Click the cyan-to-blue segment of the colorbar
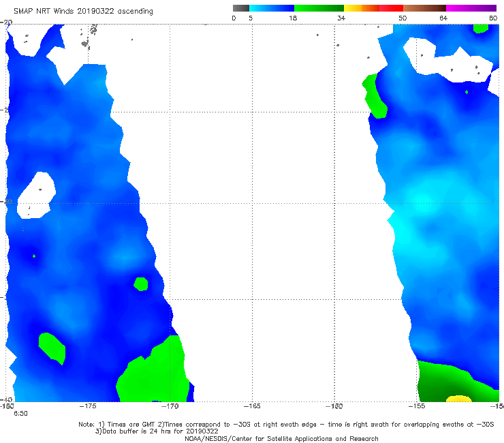 pyautogui.click(x=272, y=8)
